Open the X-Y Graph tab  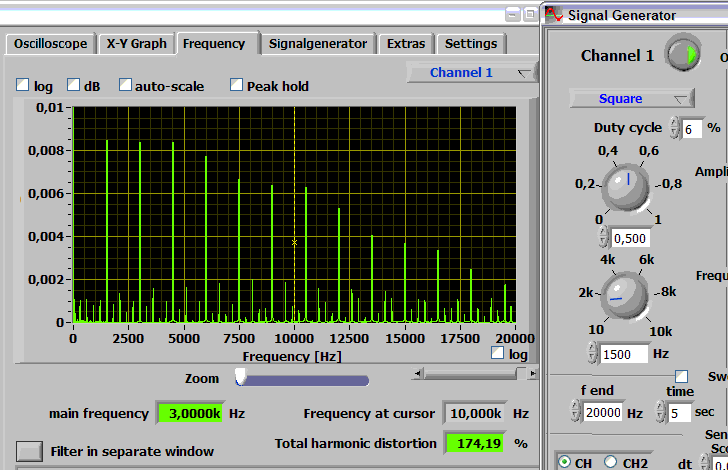(136, 44)
